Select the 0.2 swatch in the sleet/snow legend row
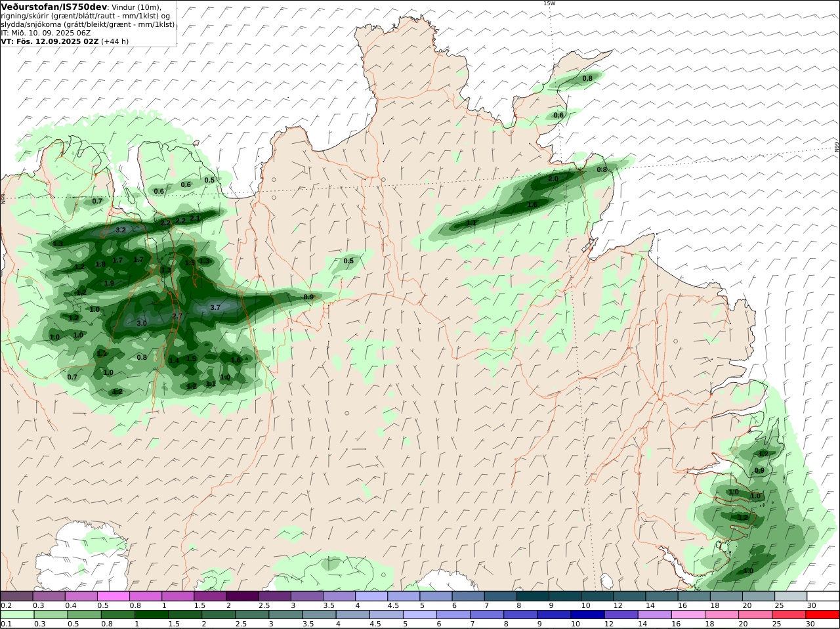Viewport: 840px width, 629px height. [x=16, y=596]
